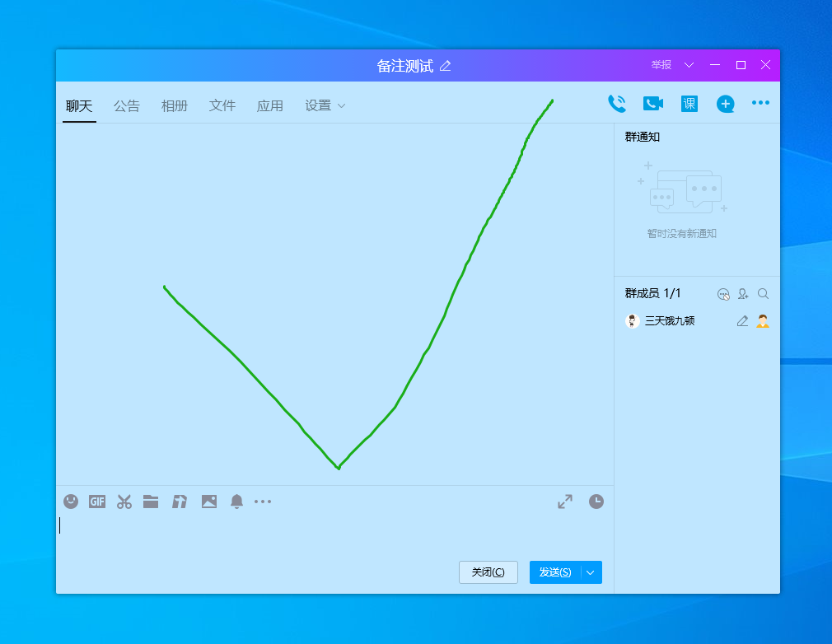Image resolution: width=832 pixels, height=644 pixels.
Task: Send a file via folder icon
Action: pos(151,502)
